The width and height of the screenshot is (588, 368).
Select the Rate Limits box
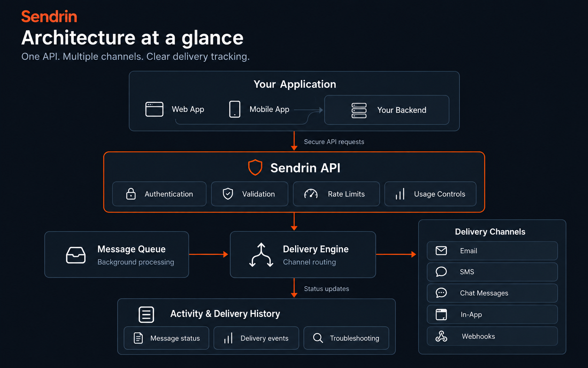[x=336, y=194]
